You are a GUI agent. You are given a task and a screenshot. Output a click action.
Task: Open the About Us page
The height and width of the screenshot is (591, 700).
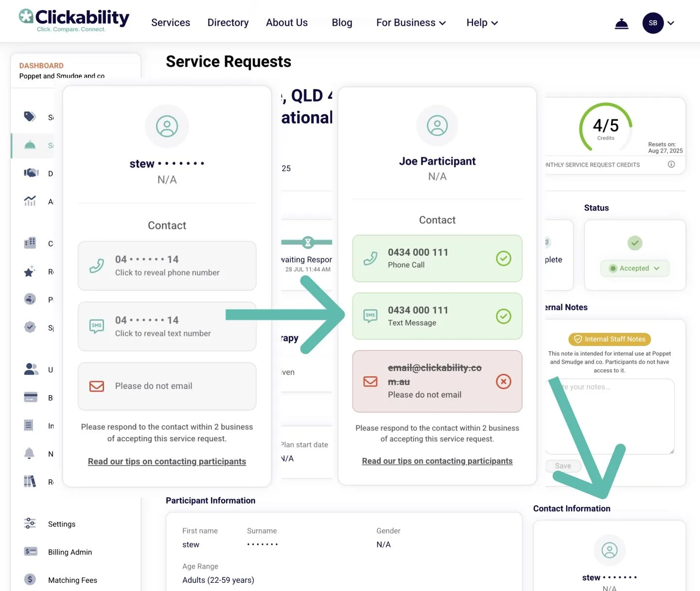coord(287,23)
